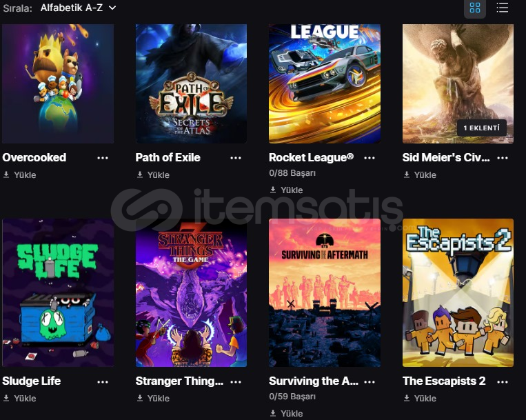The image size is (526, 420).
Task: Click Yükle under Overcooked
Action: (20, 174)
